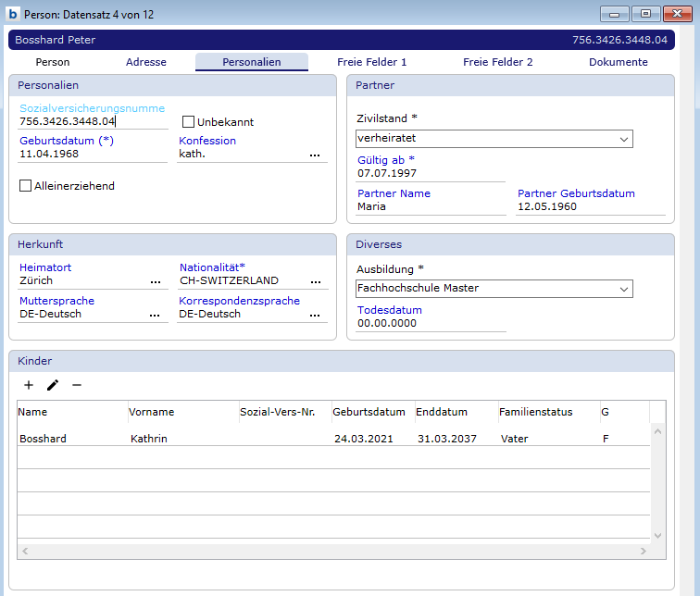This screenshot has height=596, width=700.
Task: Open the Heimatort lookup ellipsis button
Action: [156, 281]
